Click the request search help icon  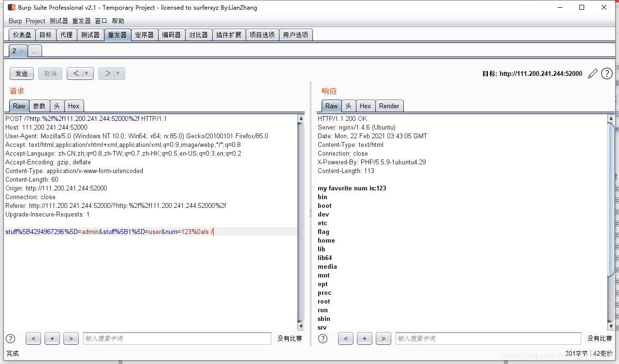10,338
